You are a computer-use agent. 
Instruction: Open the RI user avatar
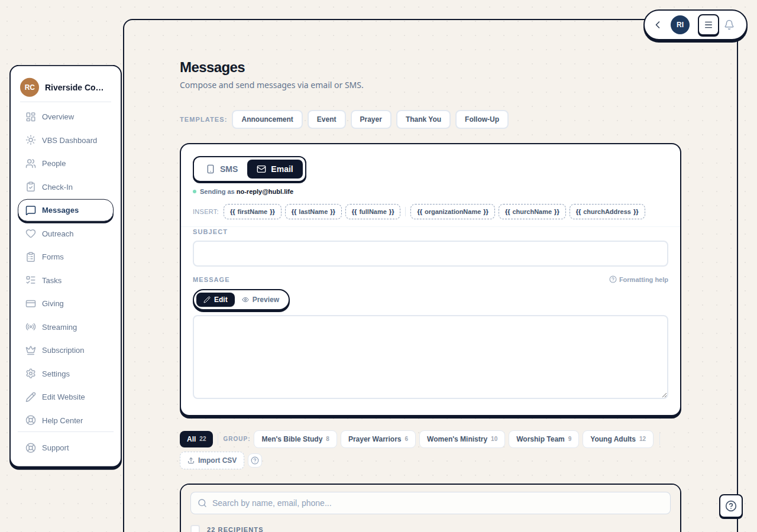click(x=680, y=25)
